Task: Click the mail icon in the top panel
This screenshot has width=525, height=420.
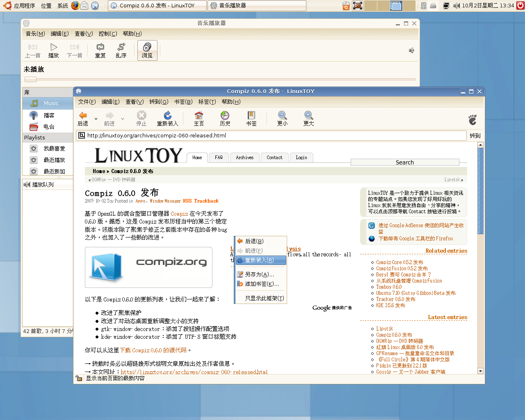Action: click(84, 5)
